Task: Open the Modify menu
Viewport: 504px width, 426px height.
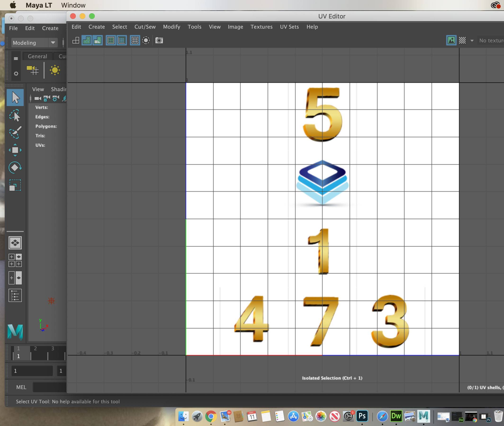Action: point(171,27)
